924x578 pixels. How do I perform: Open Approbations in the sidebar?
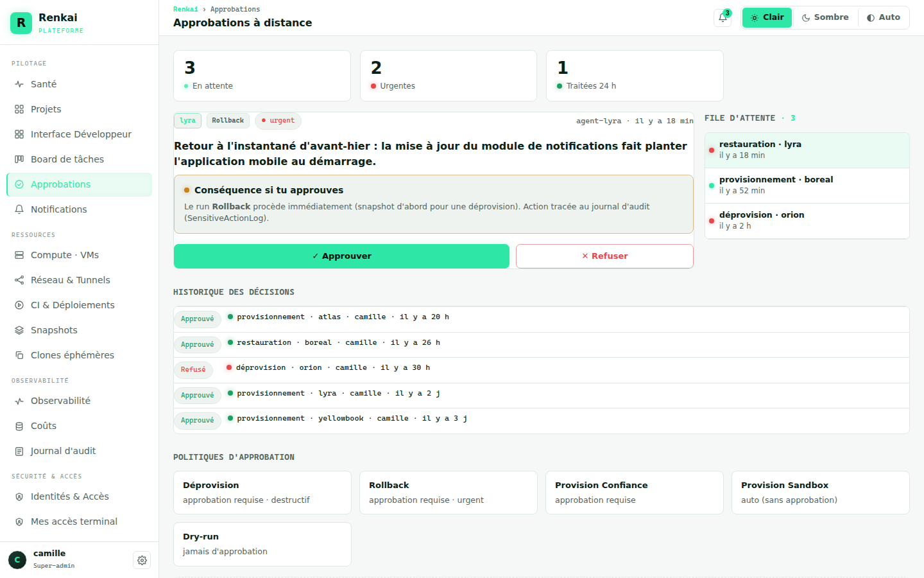[80, 184]
